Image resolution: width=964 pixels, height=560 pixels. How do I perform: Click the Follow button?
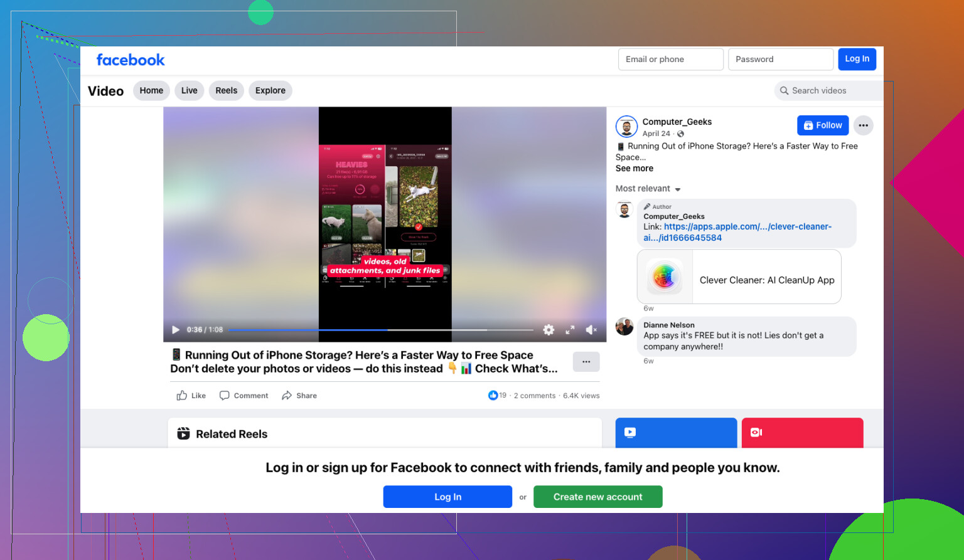(x=823, y=125)
